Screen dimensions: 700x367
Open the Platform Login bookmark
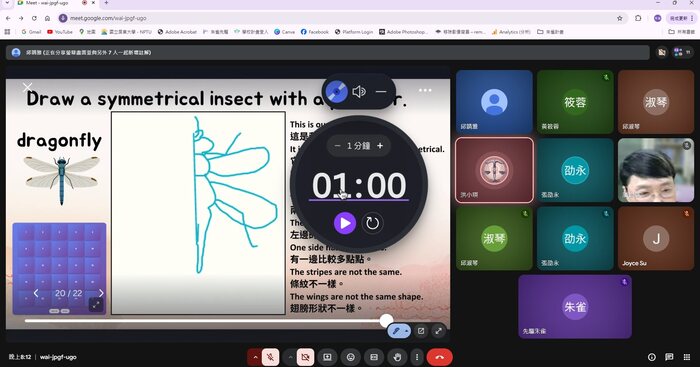pyautogui.click(x=354, y=32)
